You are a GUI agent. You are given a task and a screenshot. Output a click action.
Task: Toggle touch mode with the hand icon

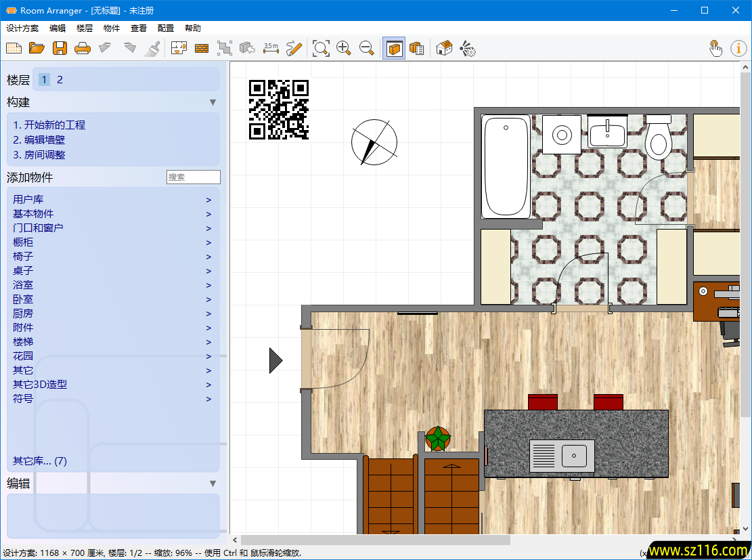pyautogui.click(x=715, y=48)
